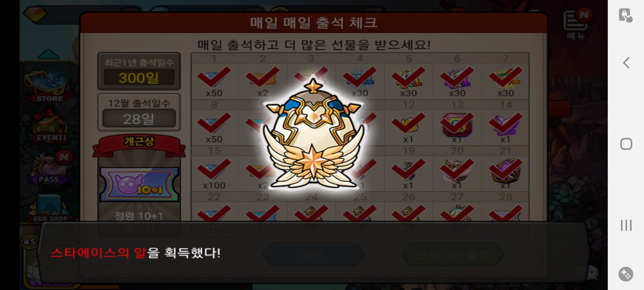The image size is (644, 290).
Task: Open the STORE treasure chest icon
Action: [49, 86]
